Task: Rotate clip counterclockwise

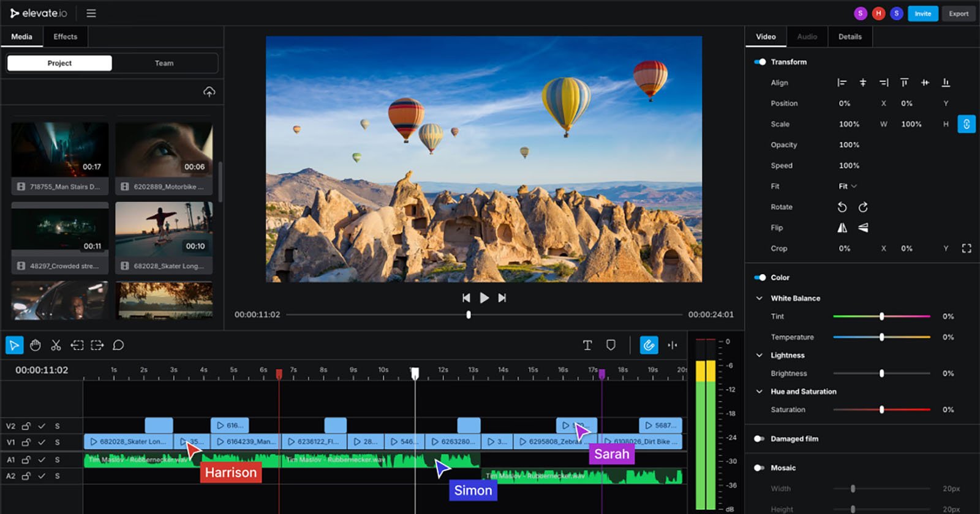Action: click(x=842, y=207)
